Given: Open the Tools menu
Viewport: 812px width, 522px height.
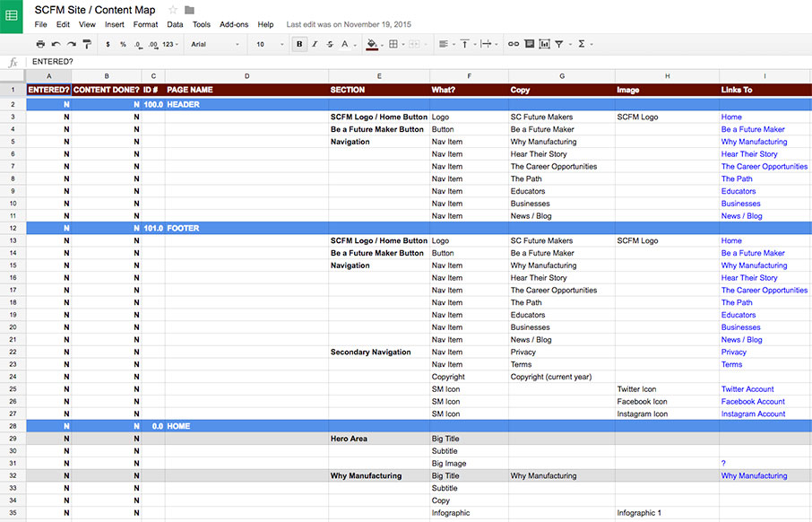Looking at the screenshot, I should tap(202, 24).
